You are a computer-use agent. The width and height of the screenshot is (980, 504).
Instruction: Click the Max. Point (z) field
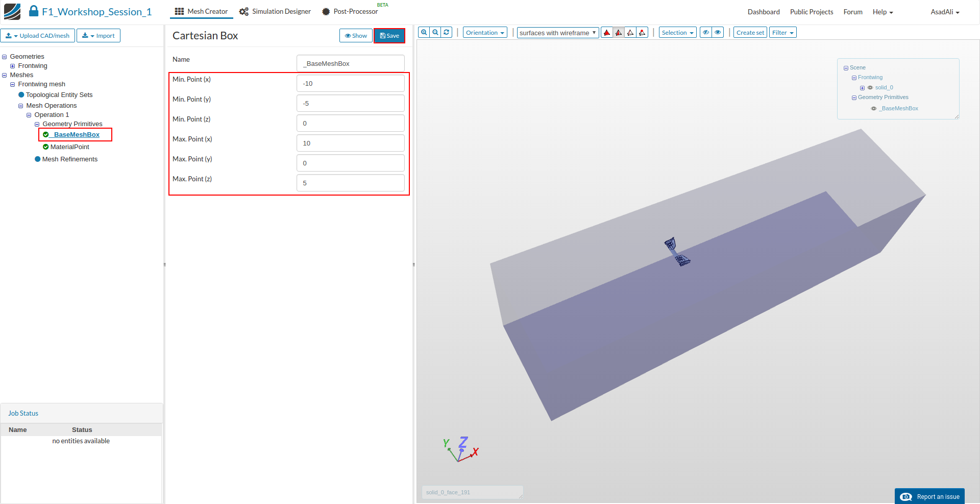[x=351, y=183]
